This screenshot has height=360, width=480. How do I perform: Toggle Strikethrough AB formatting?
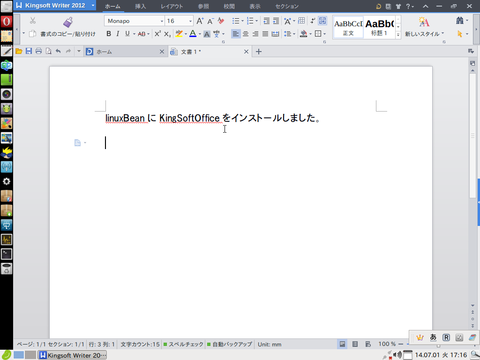[141, 34]
